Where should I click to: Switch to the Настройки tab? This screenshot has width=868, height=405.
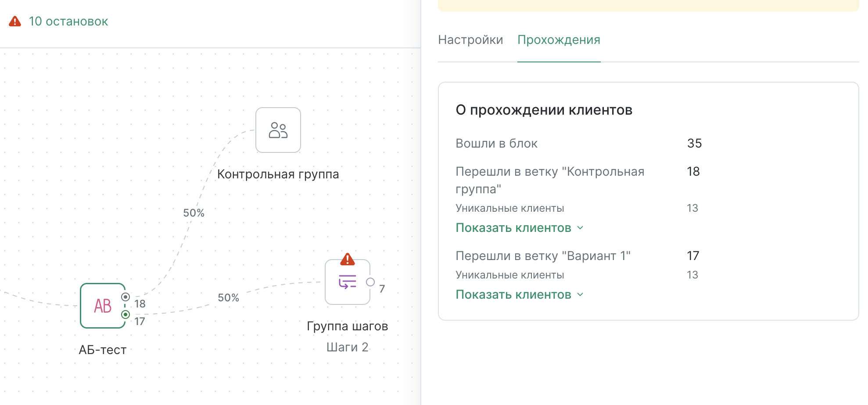[470, 40]
